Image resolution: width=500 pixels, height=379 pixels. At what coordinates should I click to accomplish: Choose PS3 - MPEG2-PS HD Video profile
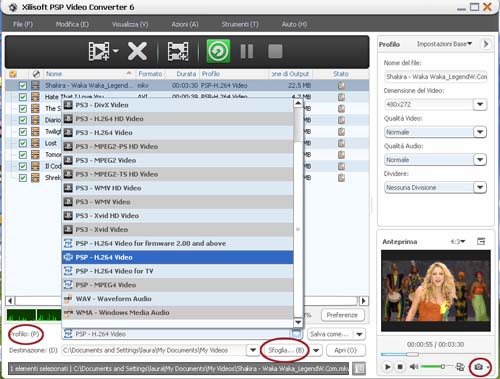tap(177, 146)
